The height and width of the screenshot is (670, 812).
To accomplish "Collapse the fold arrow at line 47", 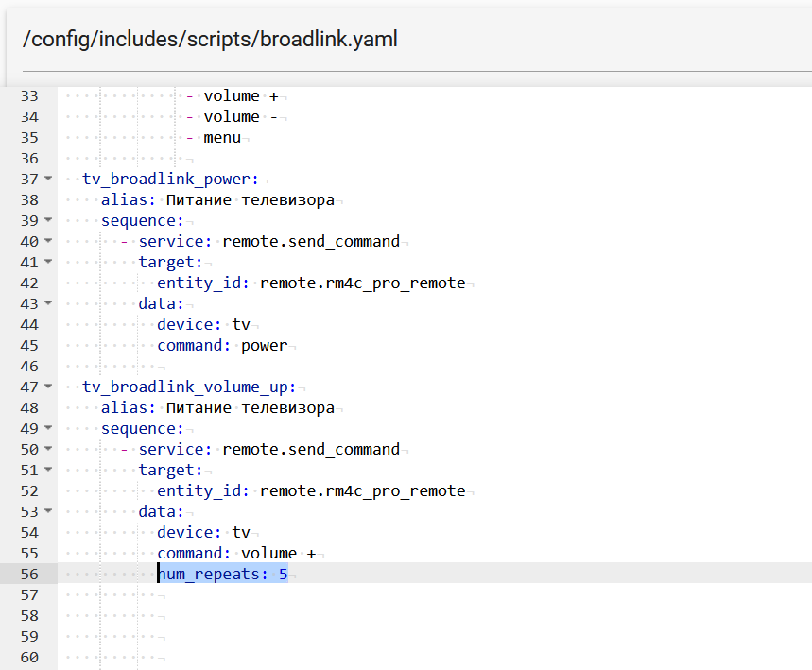I will click(x=48, y=387).
